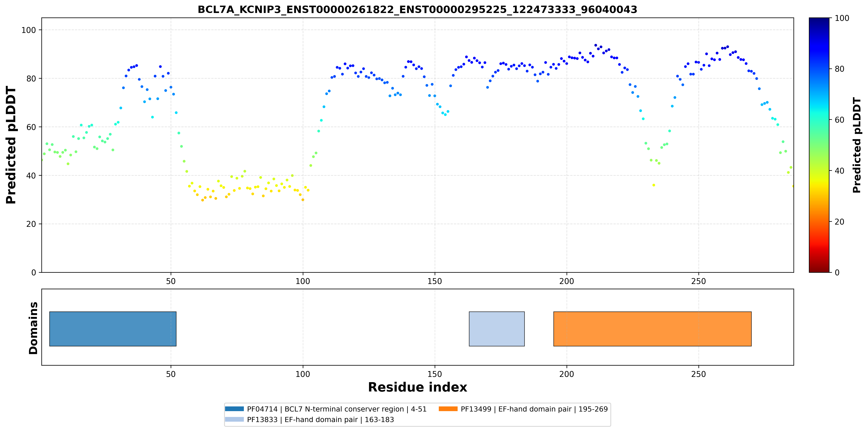Viewport: 868px width, 432px height.
Task: Click the left Predicted pLDDT axis label
Action: click(x=11, y=145)
